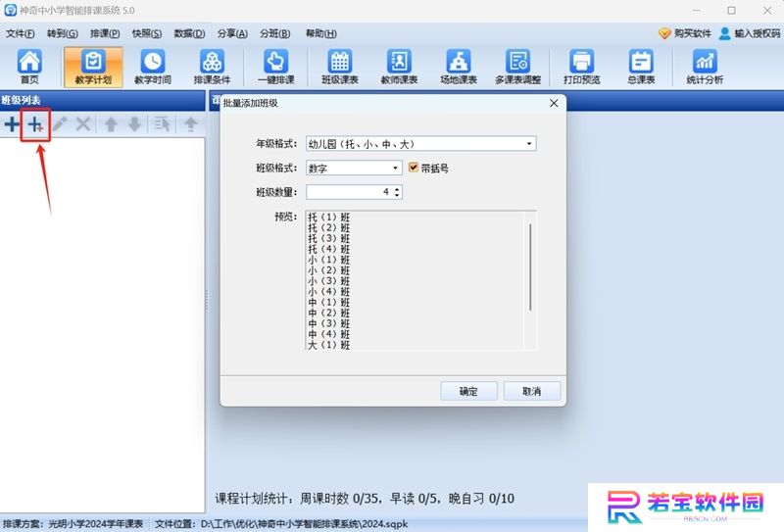The width and height of the screenshot is (784, 532).
Task: Open the 场地课表 icon
Action: pos(459,67)
